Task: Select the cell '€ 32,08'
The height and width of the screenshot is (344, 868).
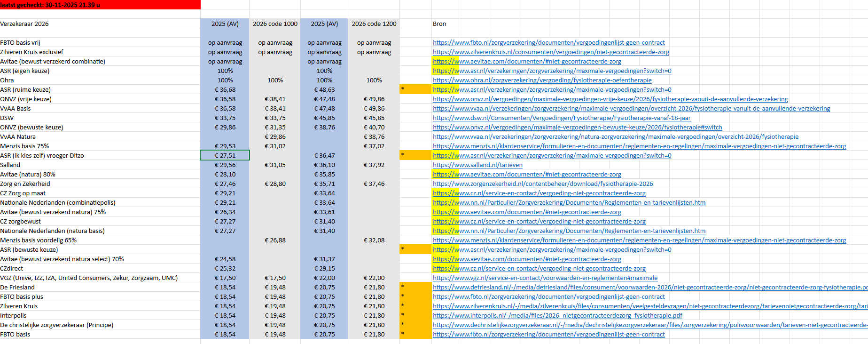Action: point(374,240)
